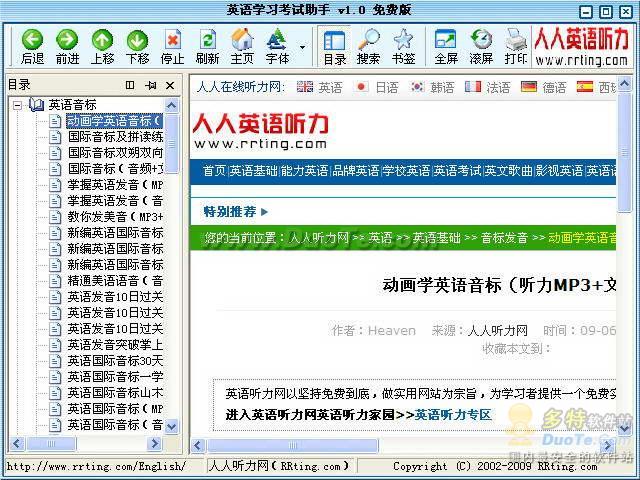Open the dropdown arrow beside 字体
The width and height of the screenshot is (640, 480).
(x=302, y=47)
